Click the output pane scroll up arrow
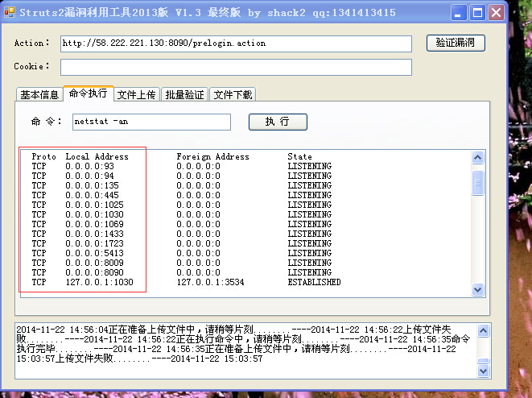 478,157
